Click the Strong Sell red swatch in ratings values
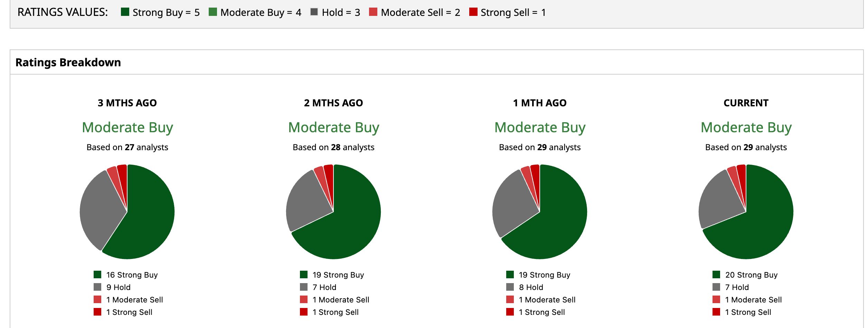Viewport: 868px width, 328px height. tap(473, 12)
